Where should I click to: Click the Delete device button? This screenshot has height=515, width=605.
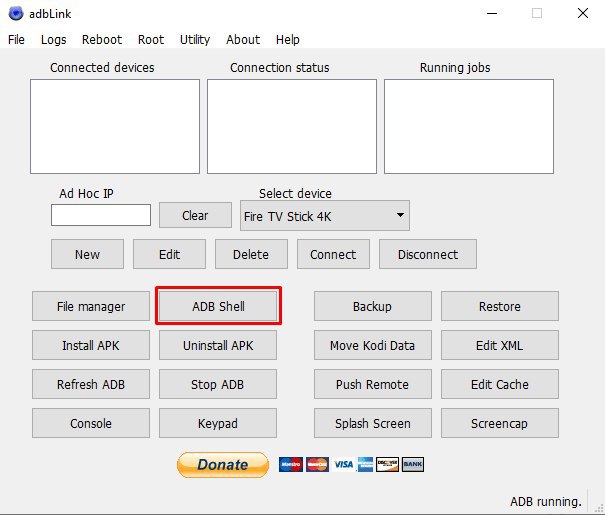(x=251, y=254)
